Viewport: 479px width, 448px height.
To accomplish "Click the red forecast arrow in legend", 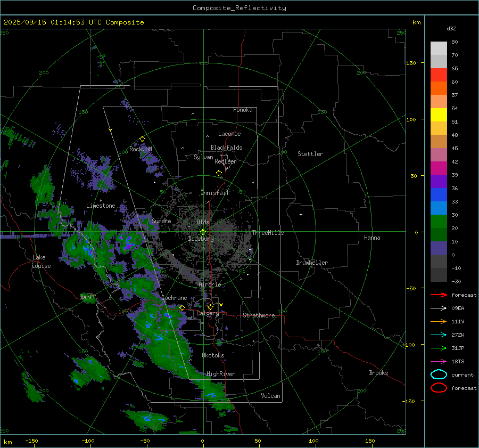I will (x=439, y=295).
